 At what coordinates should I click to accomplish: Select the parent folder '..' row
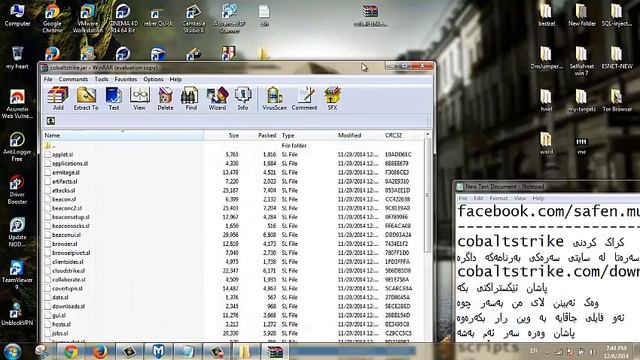(x=233, y=146)
